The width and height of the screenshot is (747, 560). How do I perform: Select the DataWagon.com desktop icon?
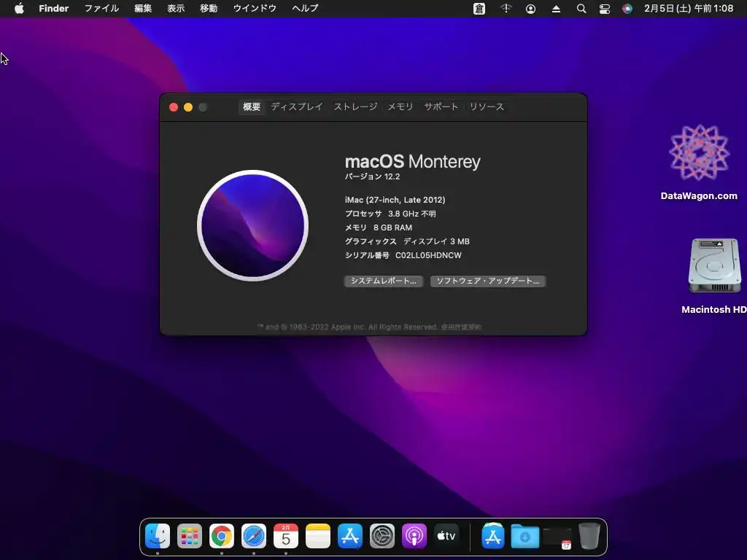click(x=699, y=163)
